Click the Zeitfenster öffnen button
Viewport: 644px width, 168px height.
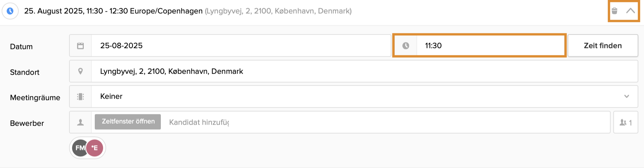click(128, 122)
